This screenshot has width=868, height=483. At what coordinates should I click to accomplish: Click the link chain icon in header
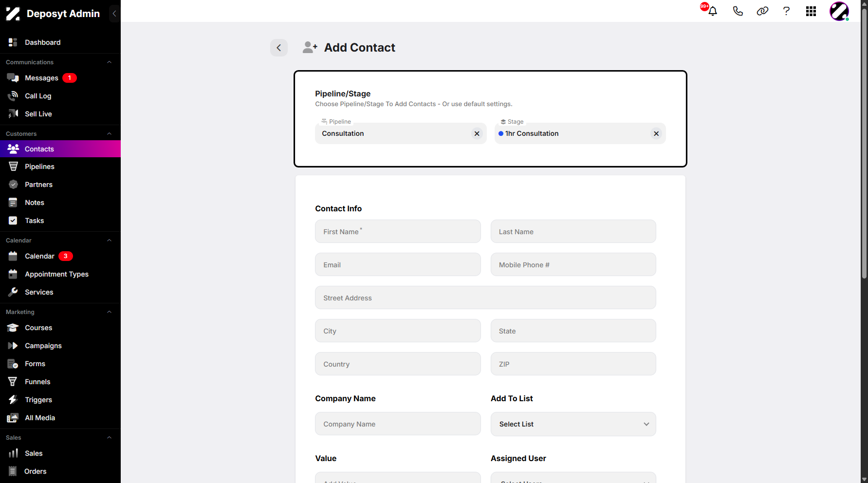tap(762, 11)
